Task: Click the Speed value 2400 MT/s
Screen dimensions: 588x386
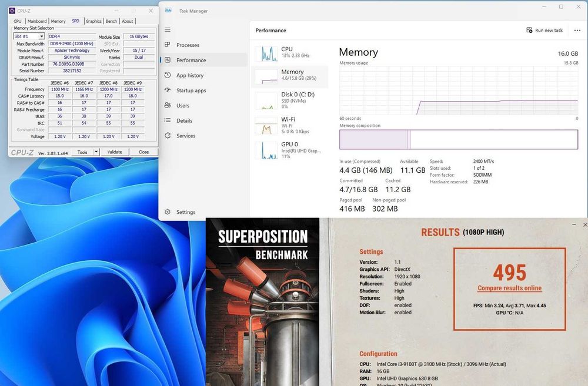Action: point(483,161)
